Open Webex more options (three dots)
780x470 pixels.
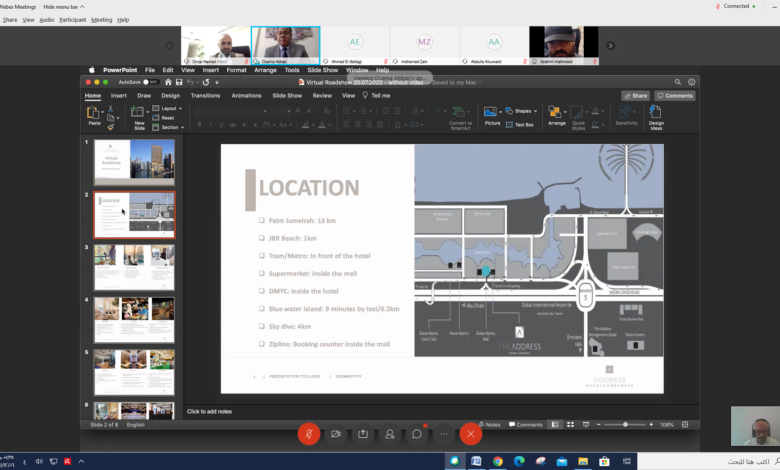point(444,433)
